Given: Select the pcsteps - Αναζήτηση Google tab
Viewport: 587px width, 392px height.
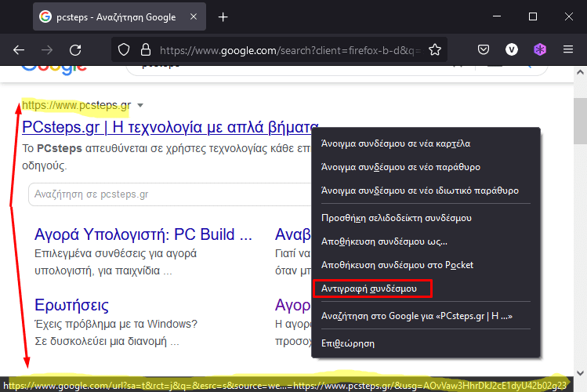Looking at the screenshot, I should coord(119,16).
